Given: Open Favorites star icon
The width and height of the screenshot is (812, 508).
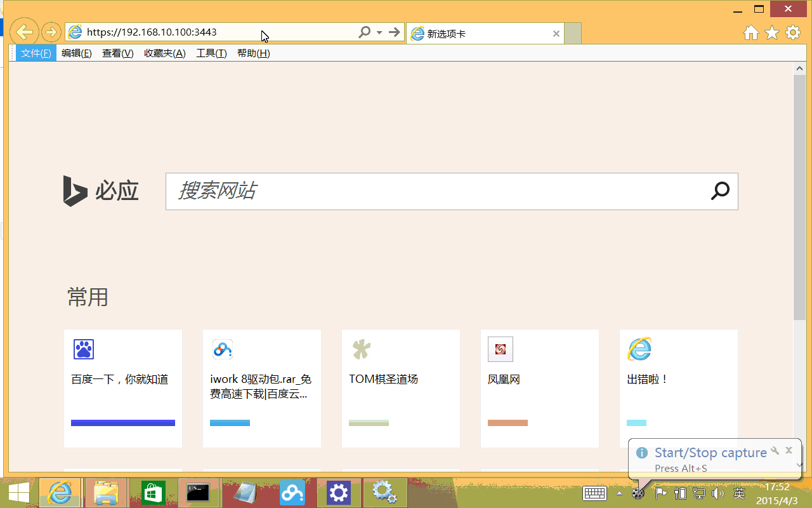Looking at the screenshot, I should point(772,33).
